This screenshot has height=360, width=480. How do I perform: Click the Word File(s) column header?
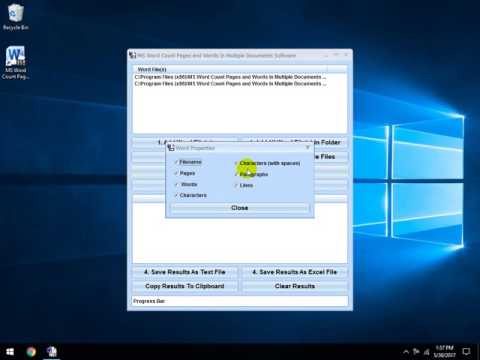click(x=230, y=69)
